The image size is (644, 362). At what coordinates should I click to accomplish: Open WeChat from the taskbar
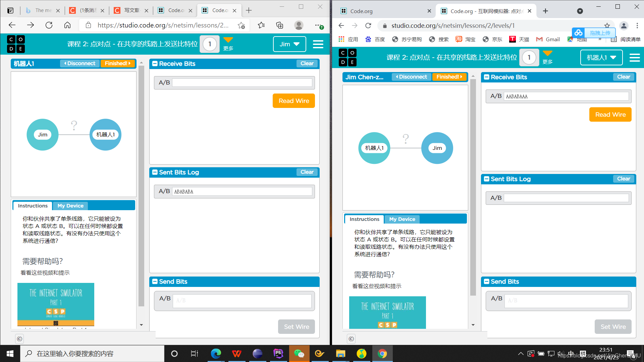point(300,354)
